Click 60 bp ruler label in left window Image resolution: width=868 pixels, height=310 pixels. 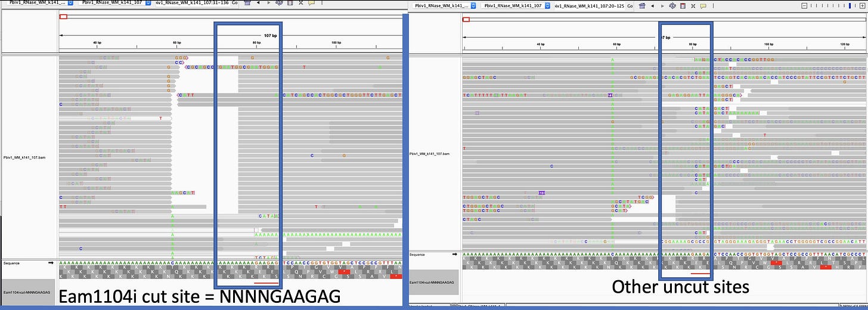tap(176, 43)
